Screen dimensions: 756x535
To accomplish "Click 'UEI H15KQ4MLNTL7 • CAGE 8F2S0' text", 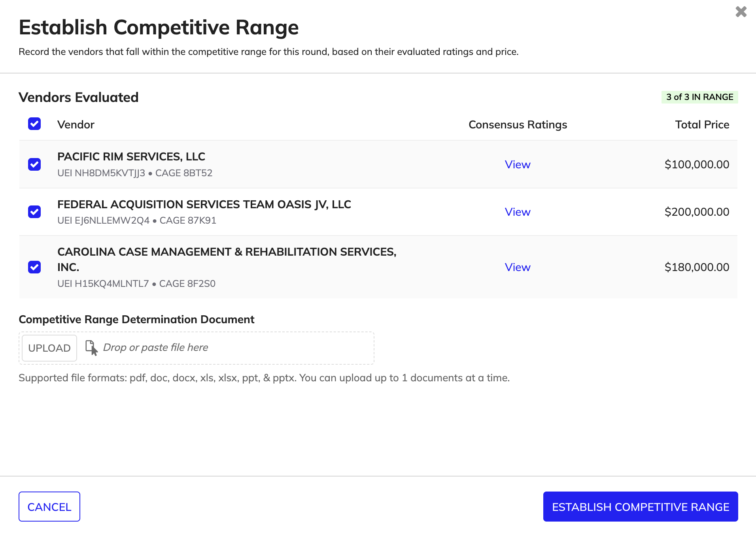I will pyautogui.click(x=136, y=284).
